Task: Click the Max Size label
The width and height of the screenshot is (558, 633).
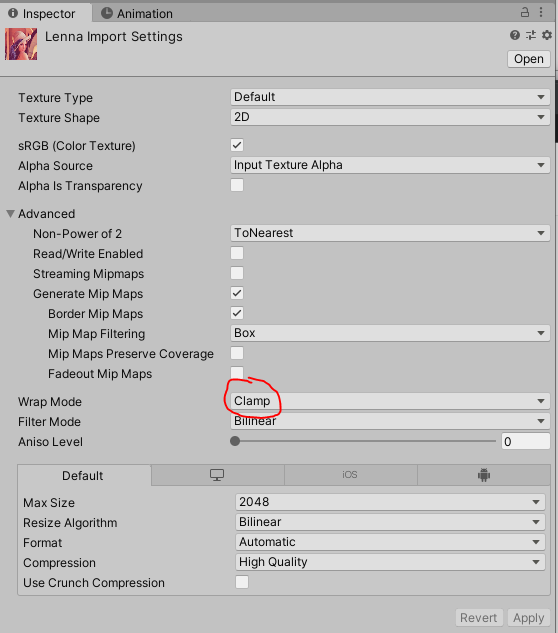Action: pos(49,503)
